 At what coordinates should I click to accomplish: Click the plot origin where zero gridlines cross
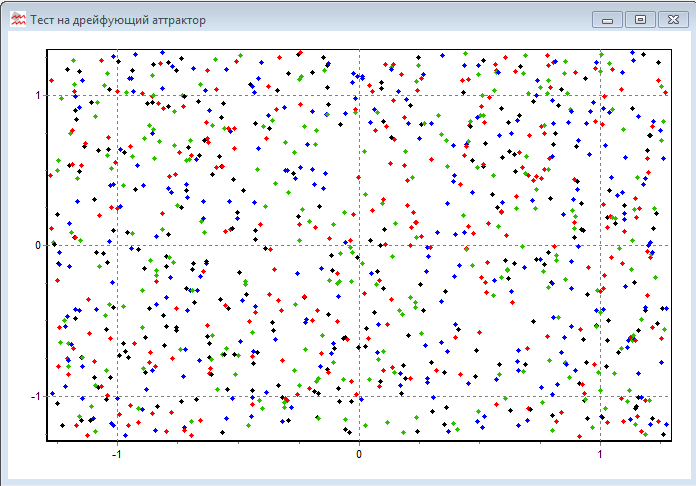(x=359, y=245)
